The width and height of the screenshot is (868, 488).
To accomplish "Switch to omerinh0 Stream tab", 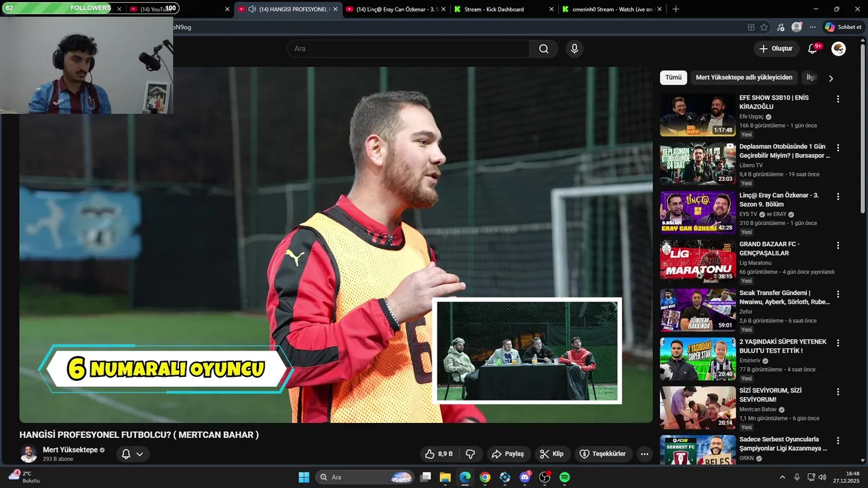I will [612, 9].
